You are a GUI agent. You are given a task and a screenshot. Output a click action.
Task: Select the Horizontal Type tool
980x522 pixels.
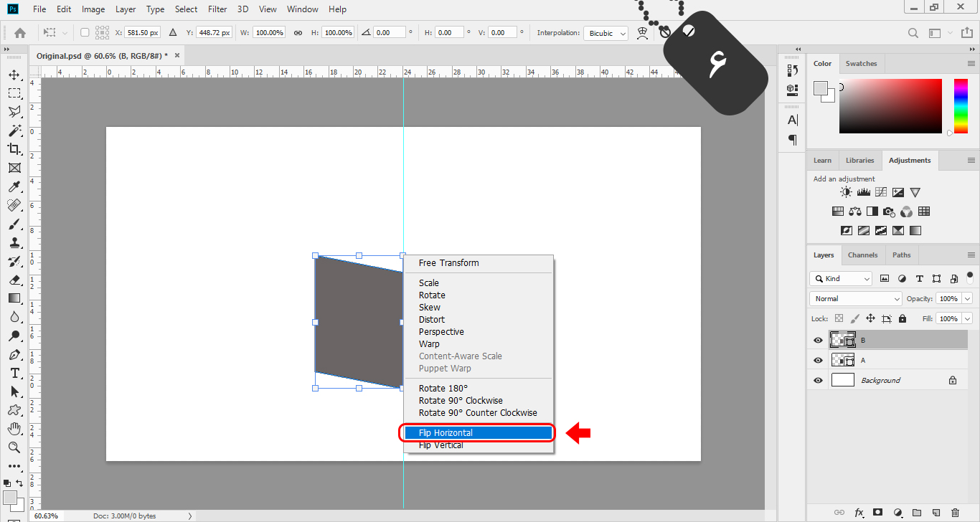tap(14, 373)
